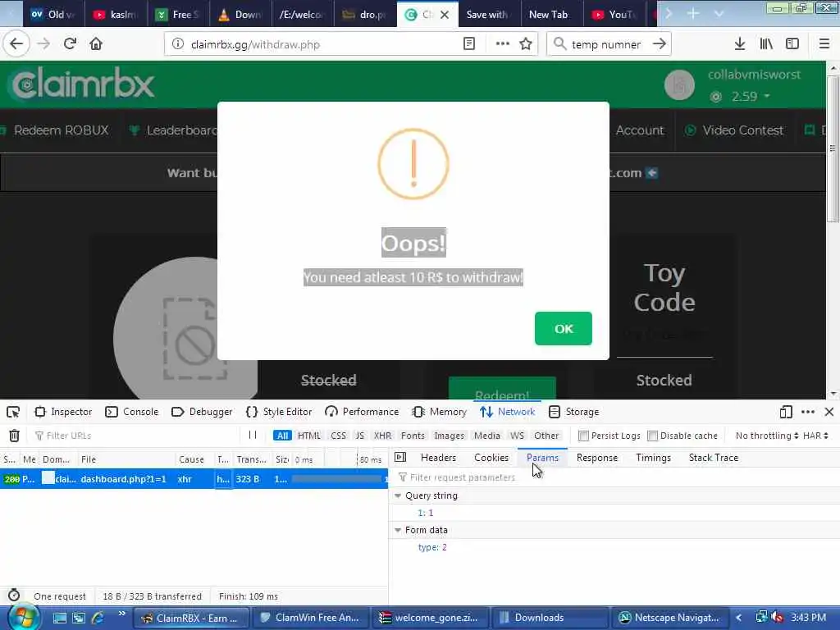Toggle the WS network filter
The width and height of the screenshot is (840, 630).
(x=517, y=436)
